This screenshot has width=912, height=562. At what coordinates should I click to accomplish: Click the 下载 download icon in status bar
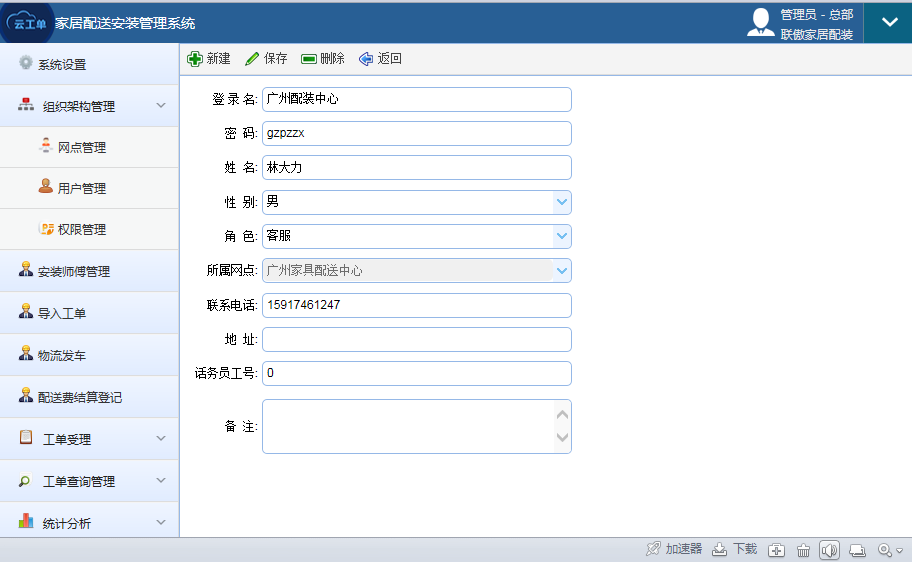tap(719, 549)
